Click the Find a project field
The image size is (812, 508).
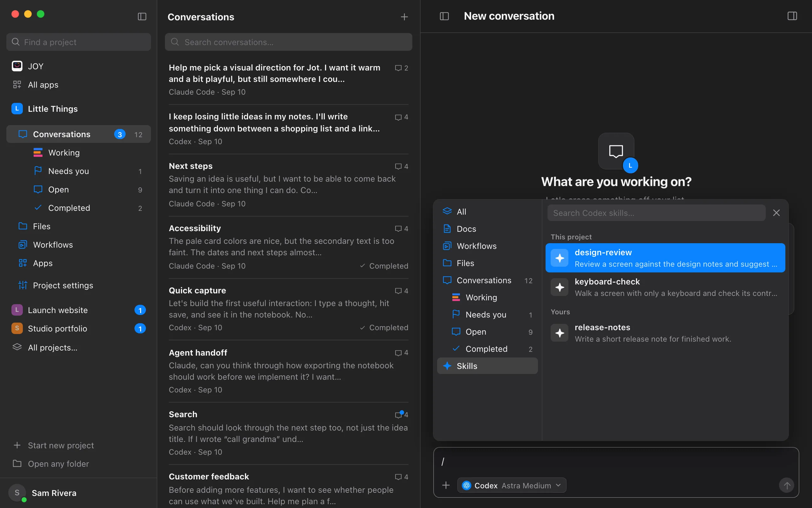(79, 42)
